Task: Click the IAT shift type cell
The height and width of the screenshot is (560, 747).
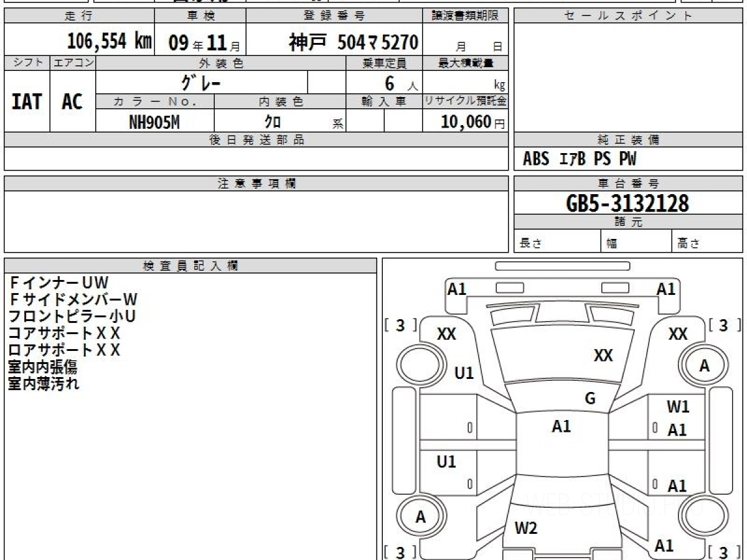Action: [x=27, y=102]
